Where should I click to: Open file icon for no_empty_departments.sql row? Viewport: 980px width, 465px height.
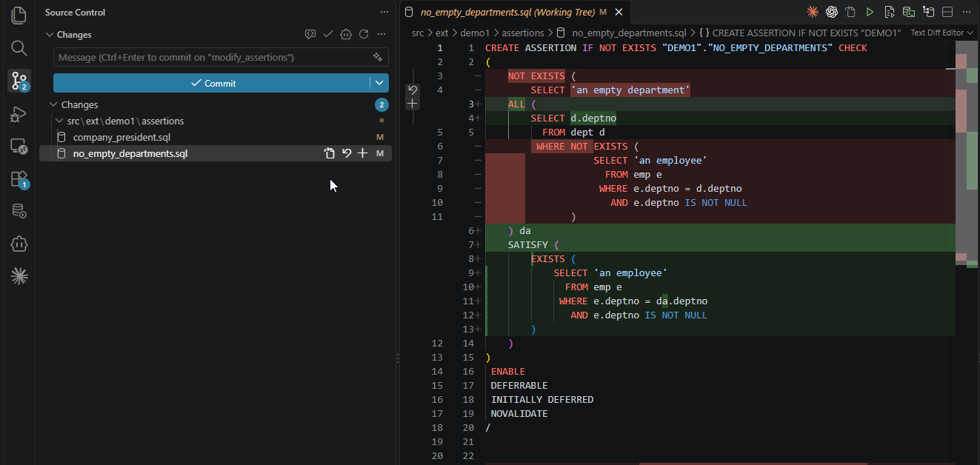click(330, 153)
